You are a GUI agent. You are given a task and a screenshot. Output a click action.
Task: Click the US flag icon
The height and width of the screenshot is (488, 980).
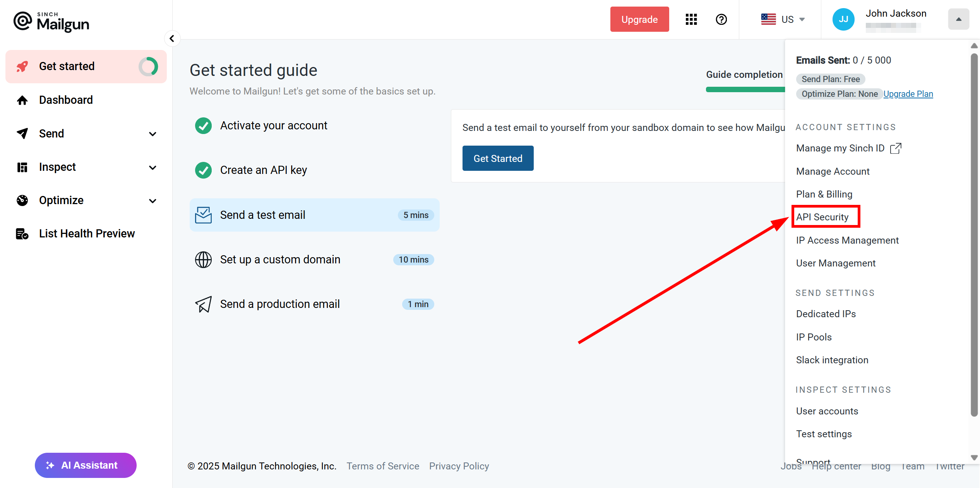coord(769,19)
